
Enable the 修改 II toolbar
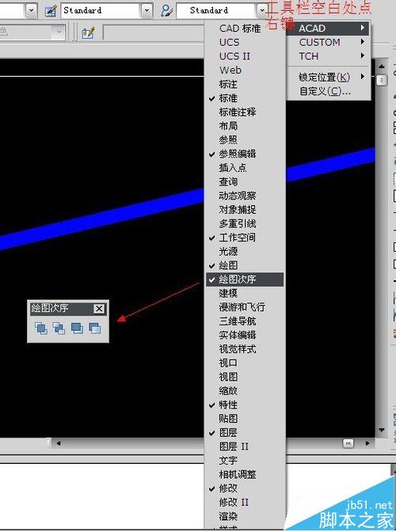(245, 502)
